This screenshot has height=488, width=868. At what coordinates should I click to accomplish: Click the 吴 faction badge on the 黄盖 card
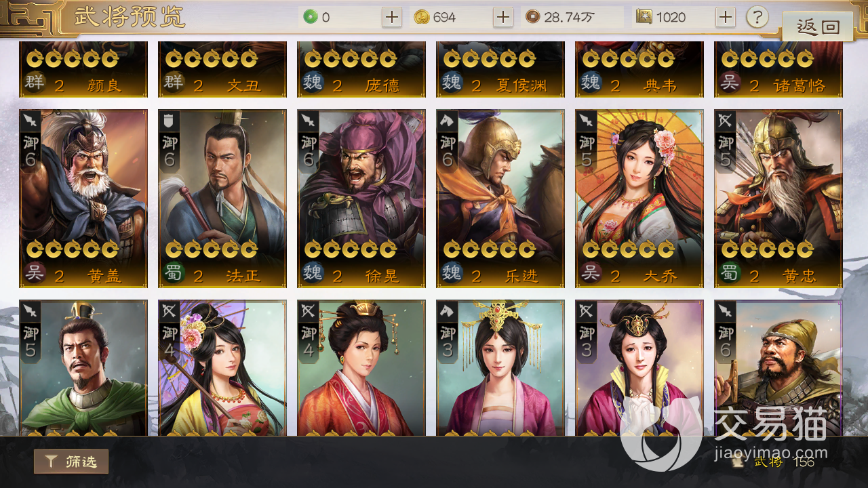[x=35, y=275]
